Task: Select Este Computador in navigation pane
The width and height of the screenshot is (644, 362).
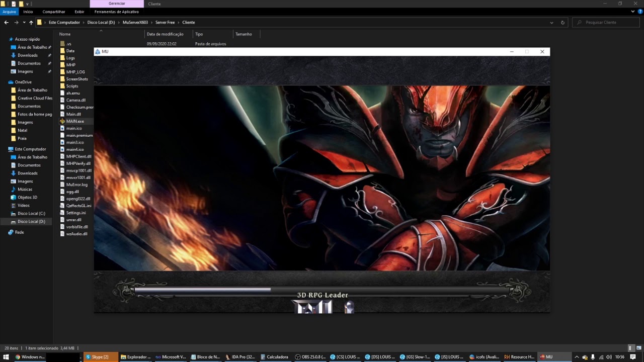Action: [x=30, y=149]
